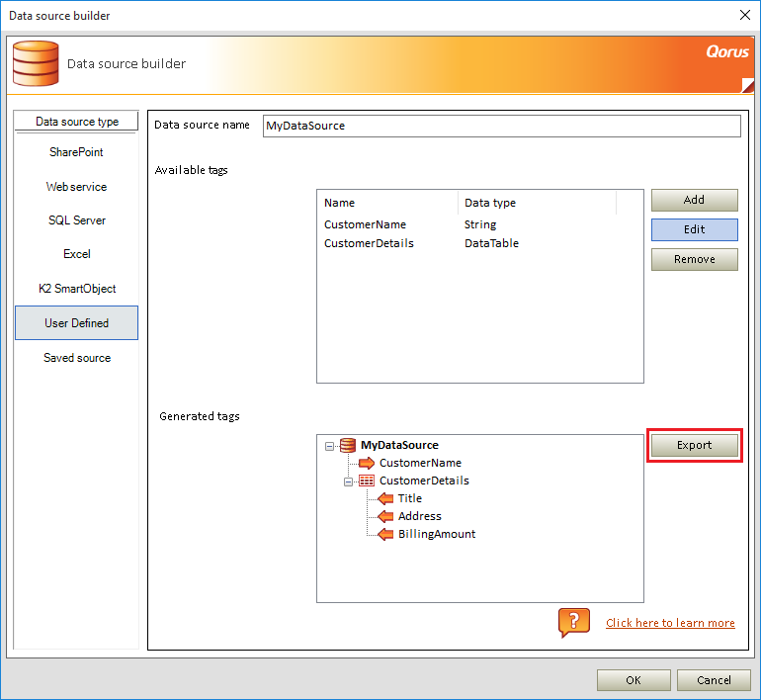Select MyDataSource root tree node
The width and height of the screenshot is (761, 700).
(399, 445)
